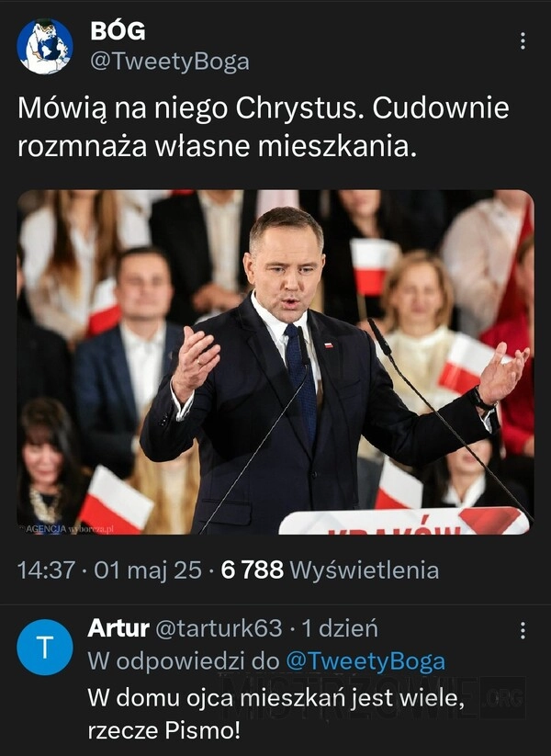This screenshot has width=551, height=756.
Task: Click the second tweet line 'rozmnaża własne mieszkania'
Action: tap(217, 146)
